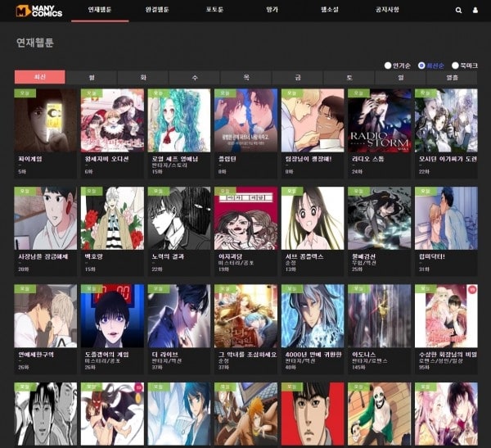Open the Radio Storm cover thumbnail
Viewport: 491px width, 448px height.
(x=380, y=120)
